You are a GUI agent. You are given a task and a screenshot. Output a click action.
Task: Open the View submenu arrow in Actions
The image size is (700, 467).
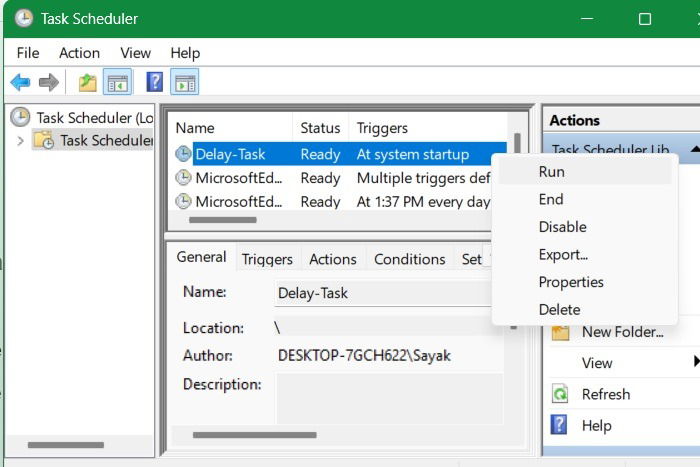pyautogui.click(x=695, y=362)
